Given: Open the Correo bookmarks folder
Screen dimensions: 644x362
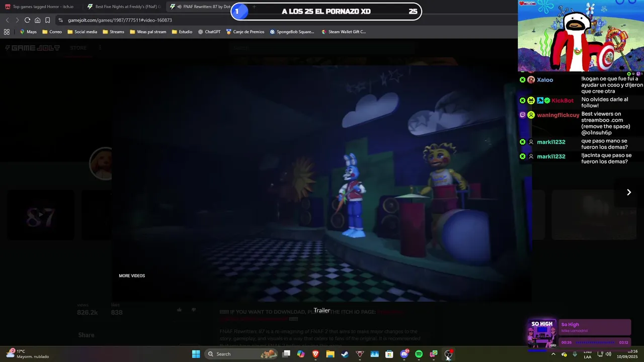Looking at the screenshot, I should pos(52,32).
